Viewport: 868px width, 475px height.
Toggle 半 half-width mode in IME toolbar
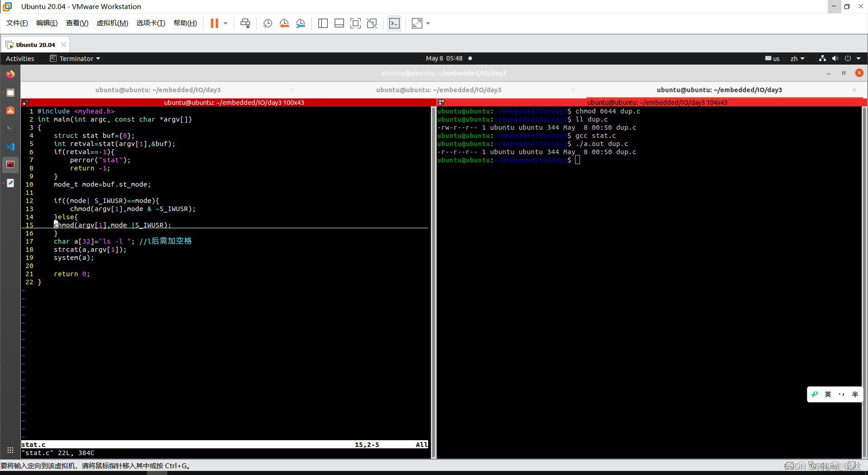tap(855, 394)
